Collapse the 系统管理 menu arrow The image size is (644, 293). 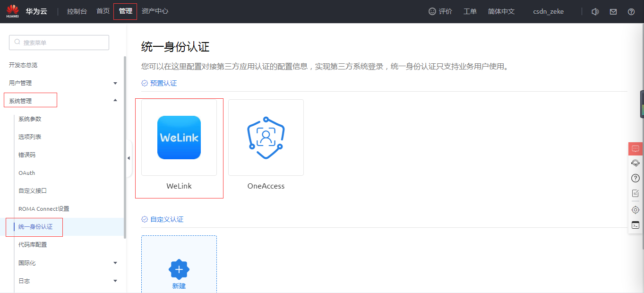pyautogui.click(x=115, y=100)
